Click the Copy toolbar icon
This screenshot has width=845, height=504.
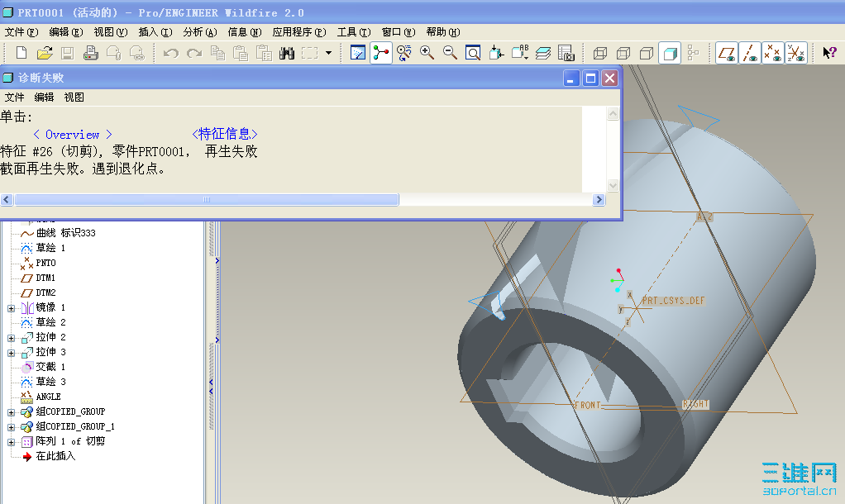[217, 53]
